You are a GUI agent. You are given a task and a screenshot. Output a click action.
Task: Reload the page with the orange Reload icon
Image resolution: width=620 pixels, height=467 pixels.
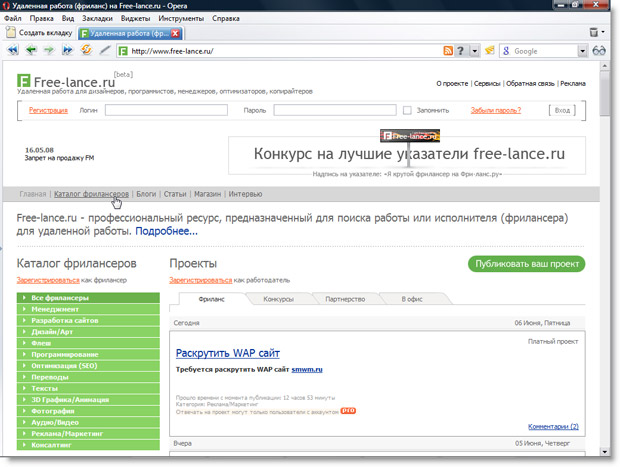point(86,50)
